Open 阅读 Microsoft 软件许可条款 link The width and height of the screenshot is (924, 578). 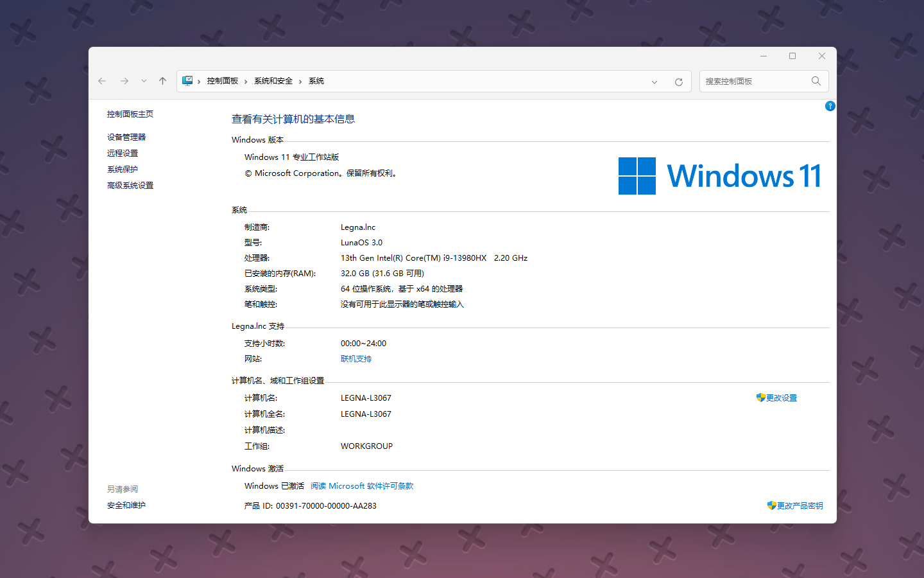tap(362, 486)
